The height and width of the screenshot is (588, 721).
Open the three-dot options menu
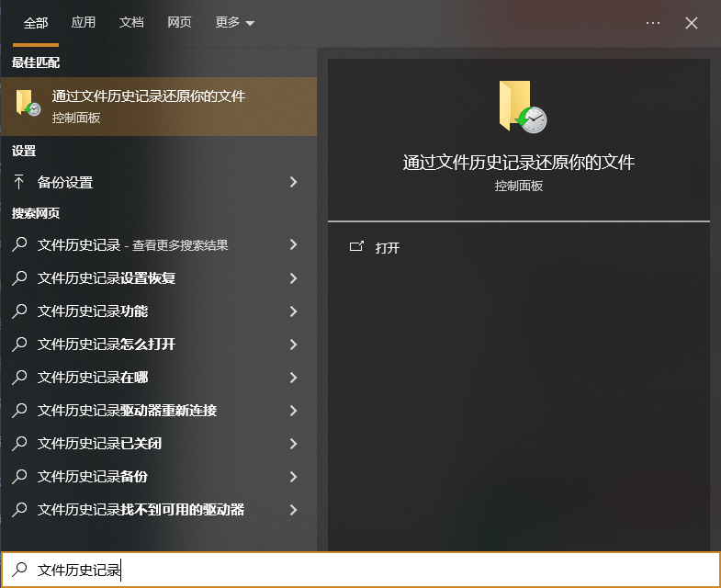[x=653, y=23]
